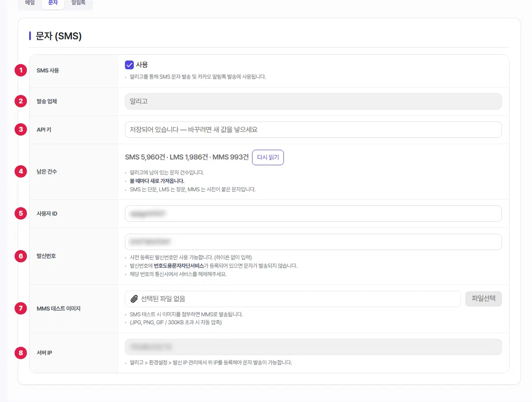The height and width of the screenshot is (402, 532).
Task: Click the 발신번호 row label
Action: click(x=46, y=256)
